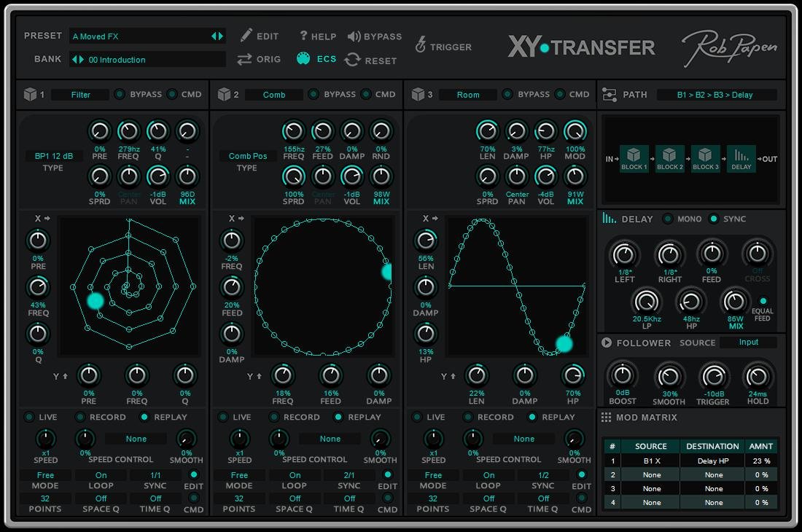Toggle block 2 EDIT path button
This screenshot has width=802, height=532.
388,474
